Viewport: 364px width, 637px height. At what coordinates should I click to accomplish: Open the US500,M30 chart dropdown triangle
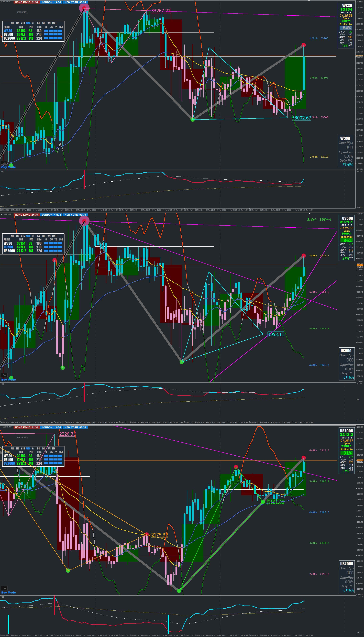point(1,214)
